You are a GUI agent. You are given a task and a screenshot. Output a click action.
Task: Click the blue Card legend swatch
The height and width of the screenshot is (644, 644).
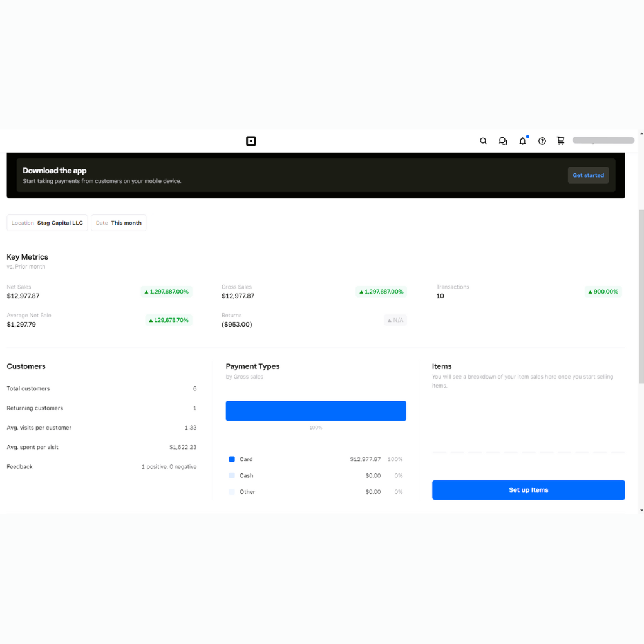coord(232,459)
